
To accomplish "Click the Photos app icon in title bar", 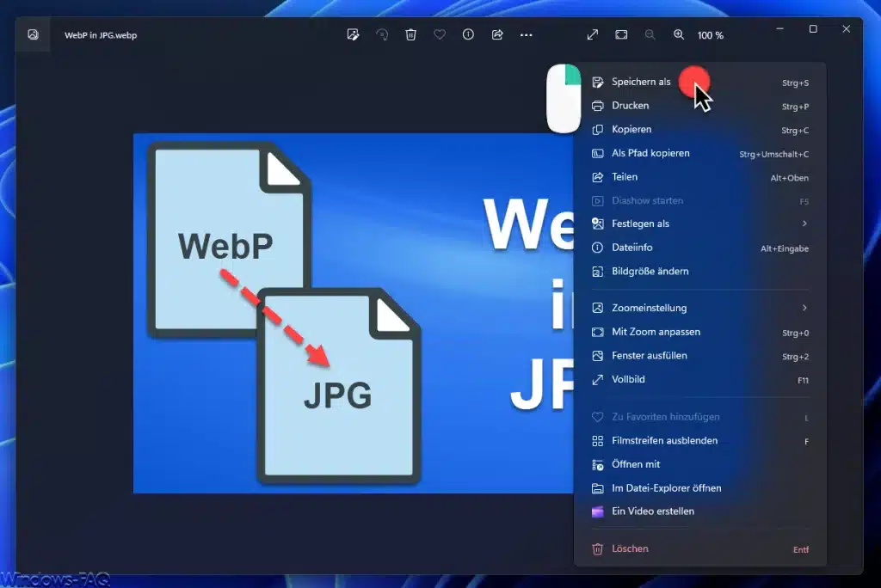I will coord(34,35).
